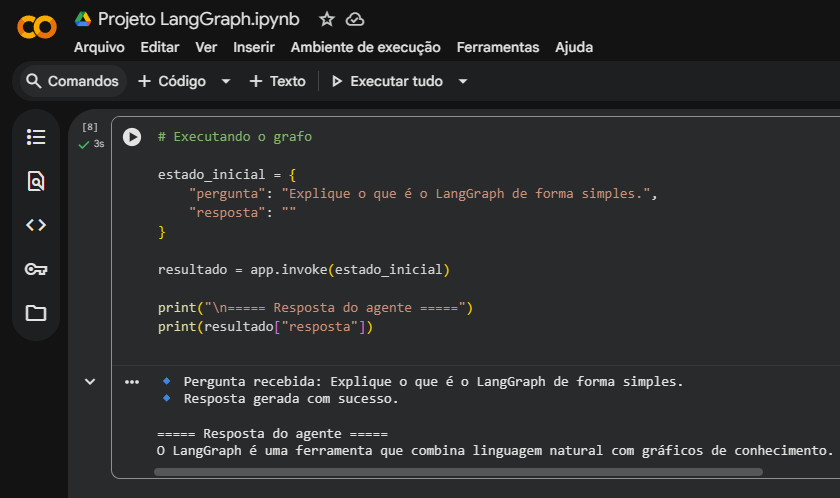Click the closing brace line in the code

162,232
